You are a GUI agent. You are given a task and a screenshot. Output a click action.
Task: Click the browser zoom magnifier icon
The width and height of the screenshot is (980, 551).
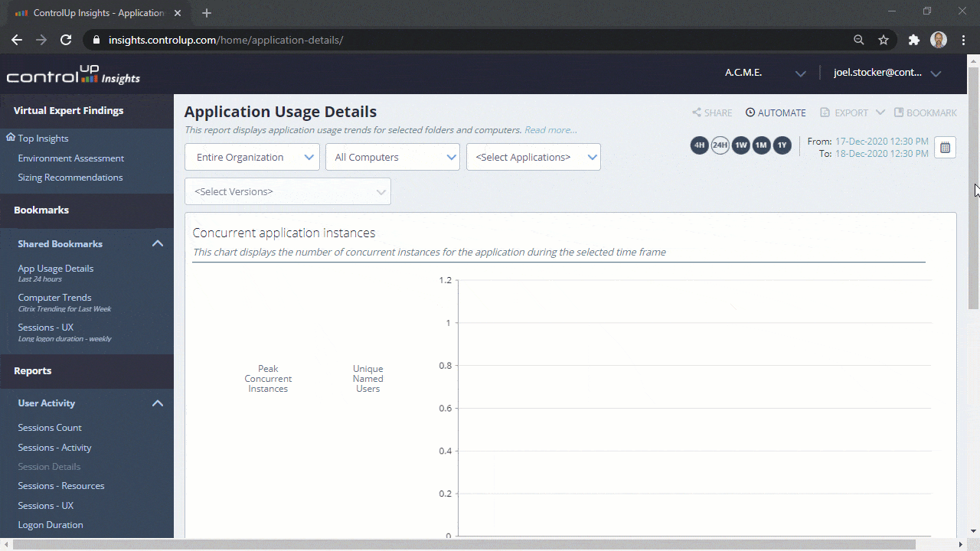point(859,40)
